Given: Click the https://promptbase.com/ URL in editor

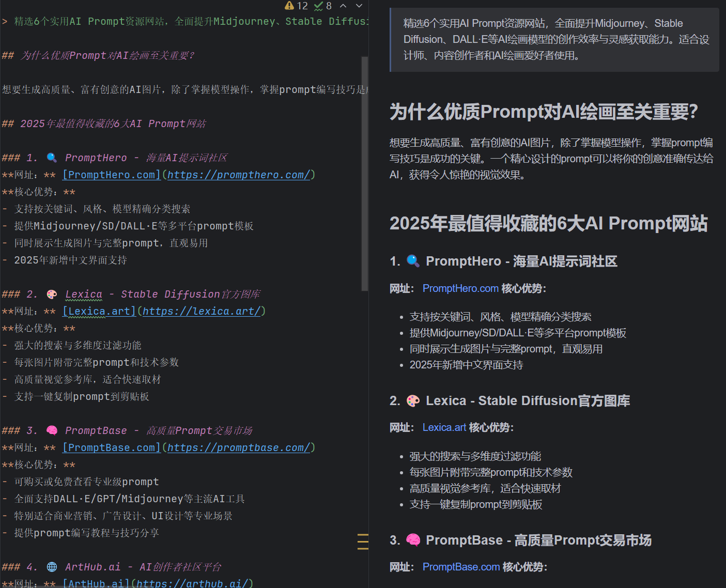Looking at the screenshot, I should (238, 447).
